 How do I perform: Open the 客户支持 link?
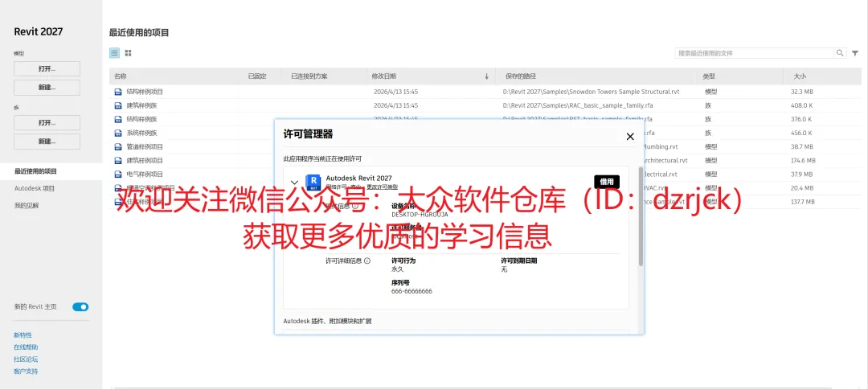(26, 372)
